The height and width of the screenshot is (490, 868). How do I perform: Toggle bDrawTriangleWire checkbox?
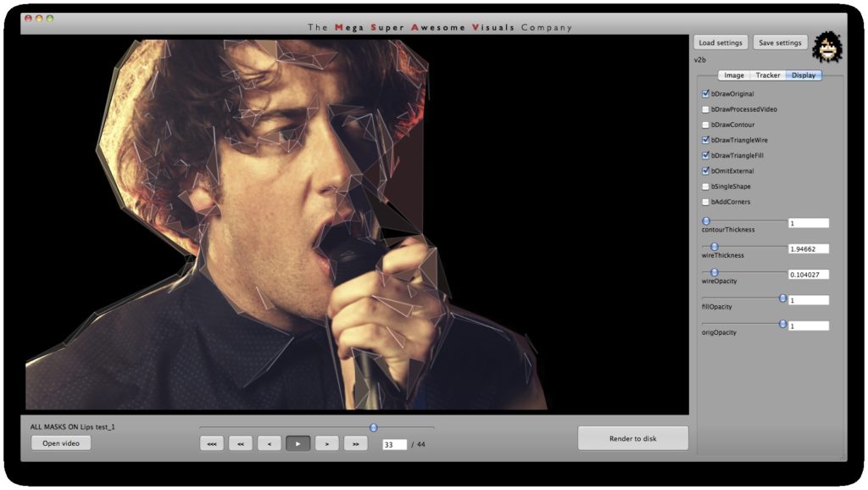click(705, 140)
